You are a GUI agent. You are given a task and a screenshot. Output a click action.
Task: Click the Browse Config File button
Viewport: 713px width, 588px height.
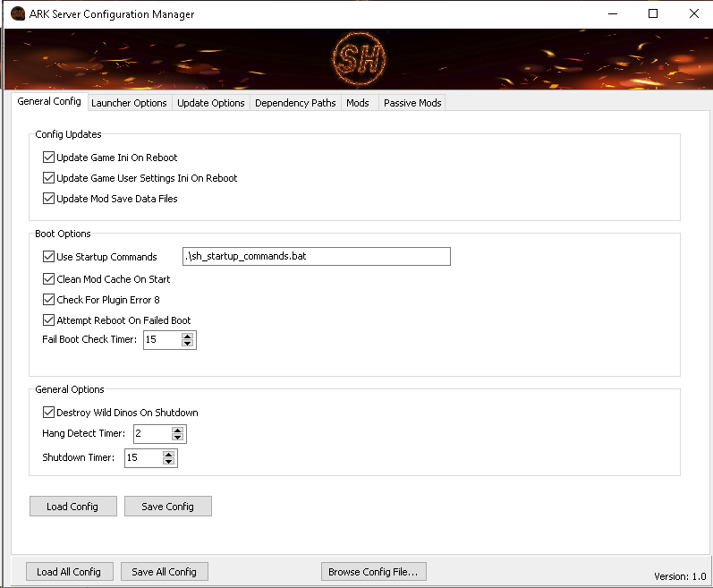click(x=374, y=572)
